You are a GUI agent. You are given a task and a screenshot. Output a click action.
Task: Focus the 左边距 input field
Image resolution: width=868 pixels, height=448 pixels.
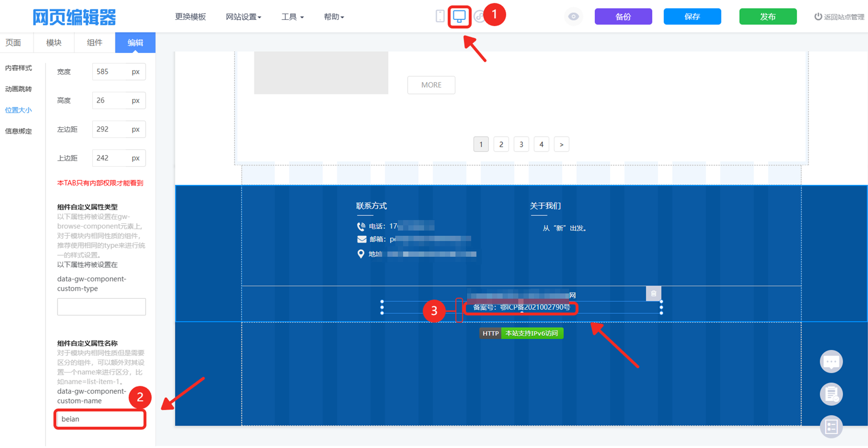[119, 129]
